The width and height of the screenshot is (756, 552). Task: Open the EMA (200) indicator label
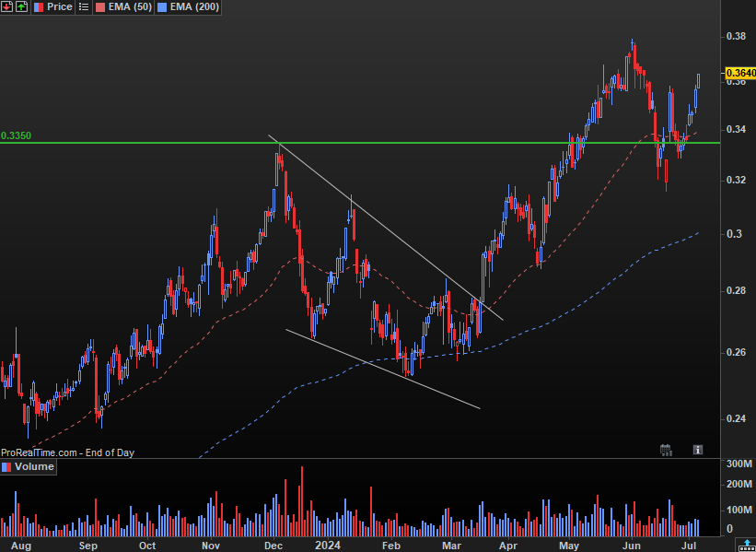click(194, 6)
